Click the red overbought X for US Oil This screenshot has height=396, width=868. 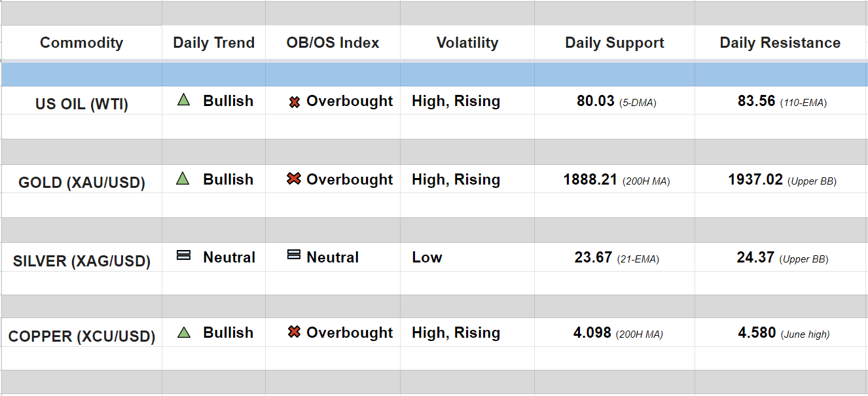295,102
